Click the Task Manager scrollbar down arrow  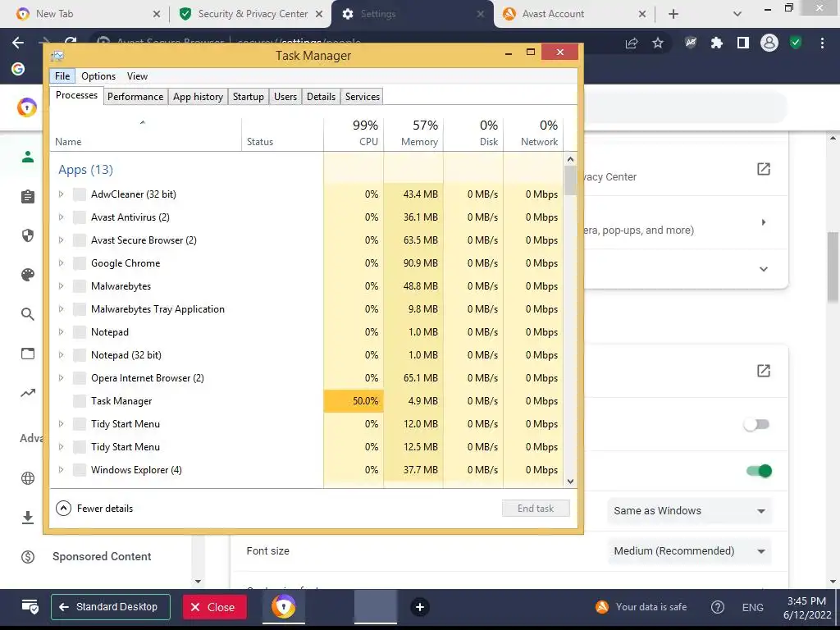(570, 481)
